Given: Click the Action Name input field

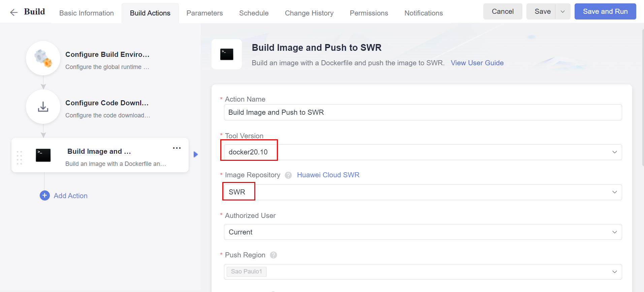Looking at the screenshot, I should (423, 112).
